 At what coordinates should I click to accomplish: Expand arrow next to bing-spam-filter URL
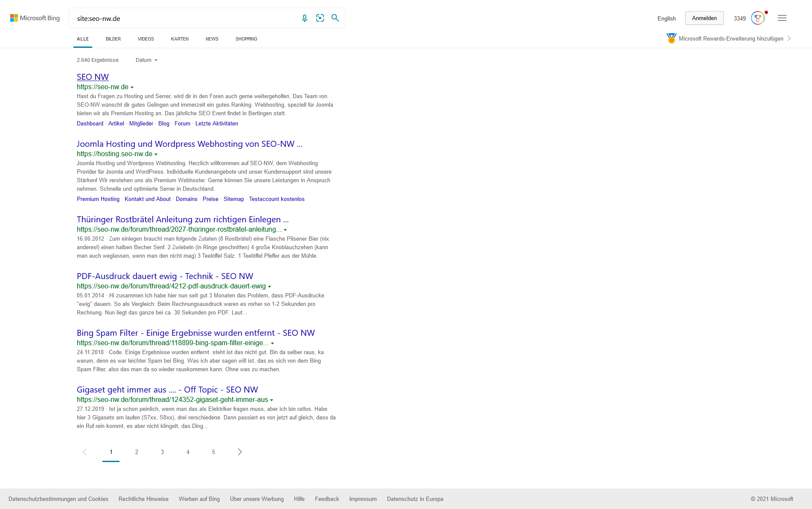(273, 343)
